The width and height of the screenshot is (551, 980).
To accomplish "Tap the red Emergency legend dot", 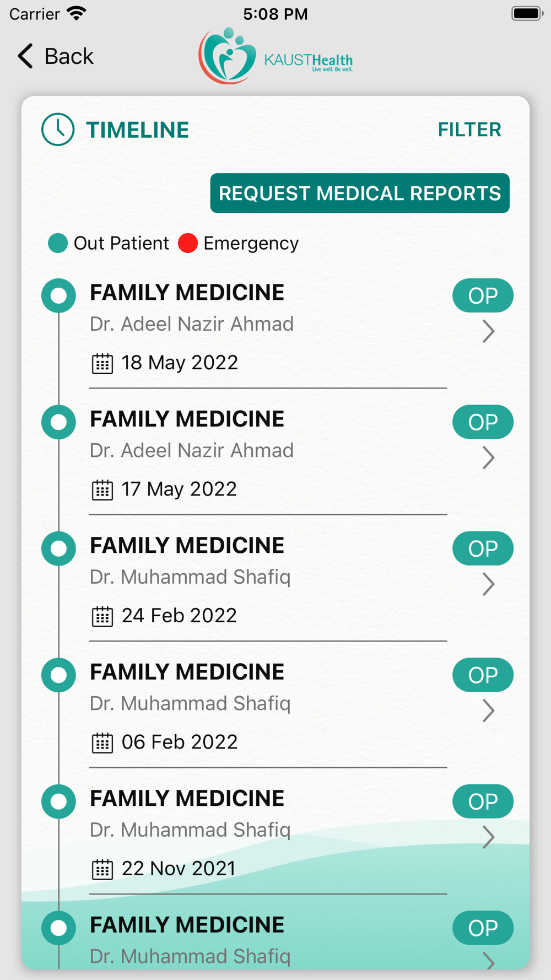I will pyautogui.click(x=188, y=243).
